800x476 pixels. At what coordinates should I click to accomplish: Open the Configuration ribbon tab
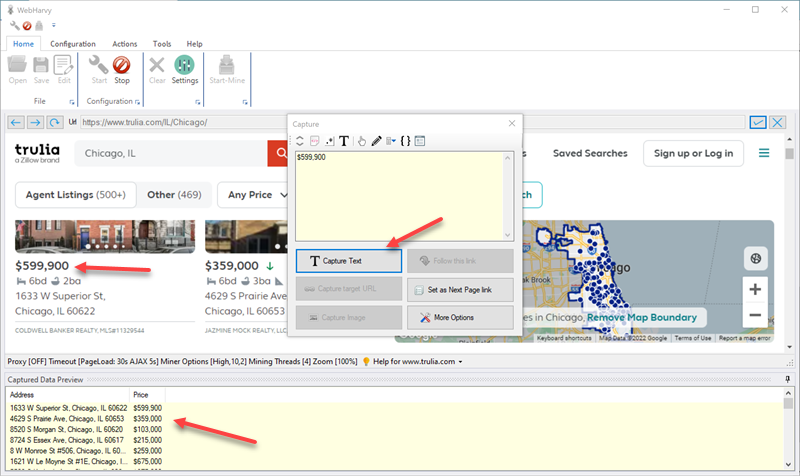(73, 44)
